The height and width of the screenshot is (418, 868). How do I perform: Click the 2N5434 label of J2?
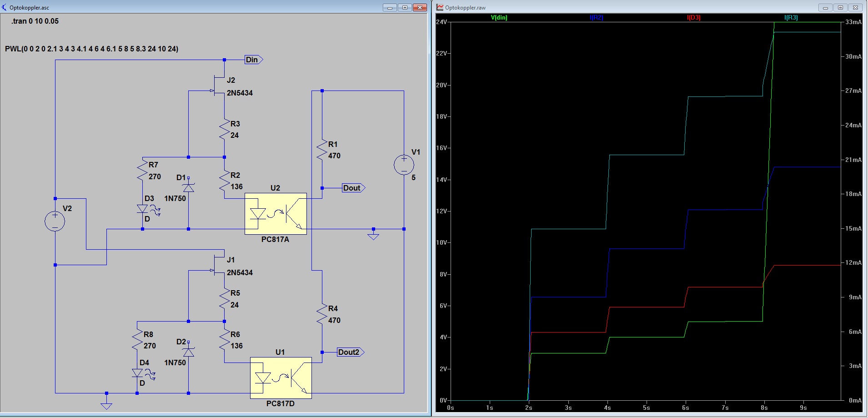(240, 93)
